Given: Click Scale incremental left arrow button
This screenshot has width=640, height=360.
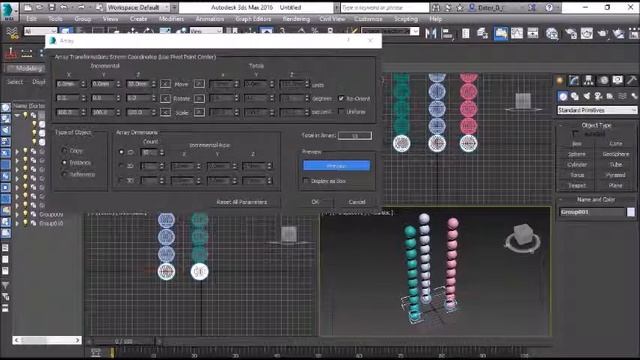Looking at the screenshot, I should tap(165, 112).
